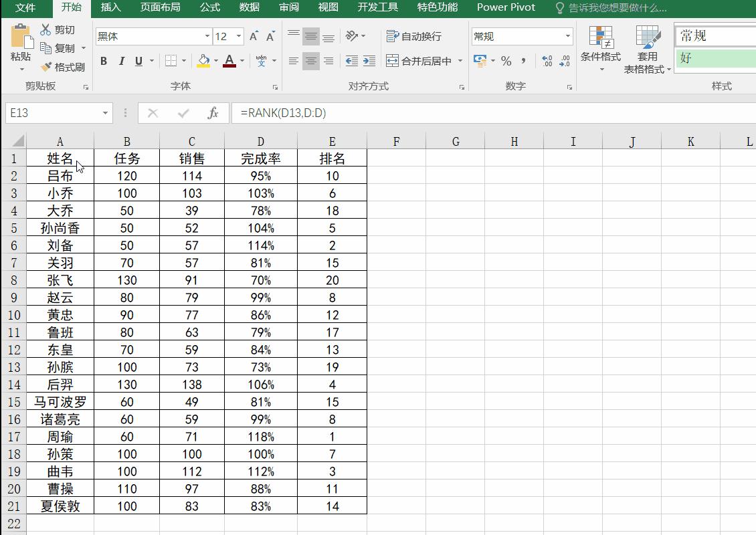Decrease font size with small A

coord(270,37)
